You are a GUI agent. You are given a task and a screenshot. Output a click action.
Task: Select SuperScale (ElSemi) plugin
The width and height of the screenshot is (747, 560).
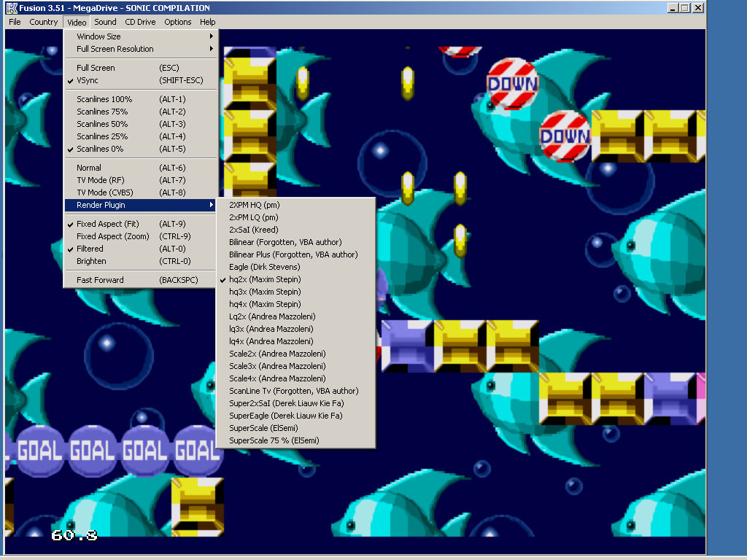pyautogui.click(x=296, y=427)
